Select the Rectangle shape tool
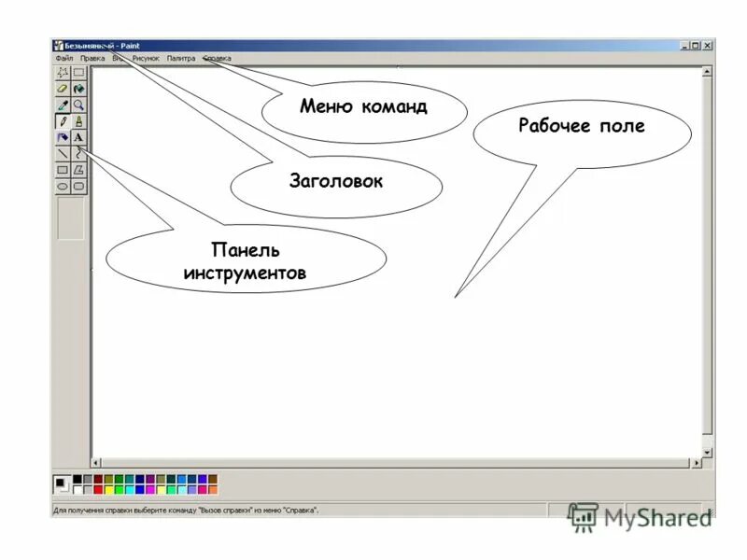Screen dimensions: 747x560 pyautogui.click(x=62, y=169)
